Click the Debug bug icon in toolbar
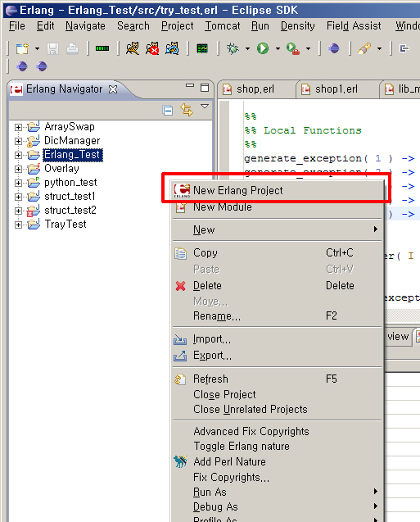 click(233, 48)
